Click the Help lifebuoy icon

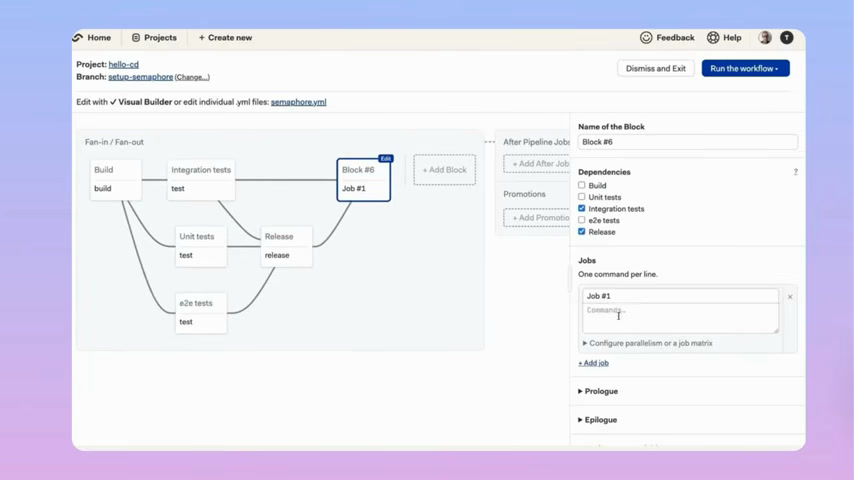(x=713, y=38)
